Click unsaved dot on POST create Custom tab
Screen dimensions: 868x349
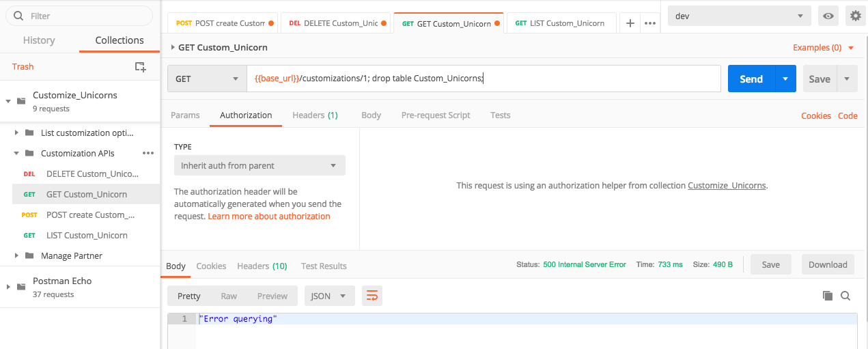click(271, 23)
